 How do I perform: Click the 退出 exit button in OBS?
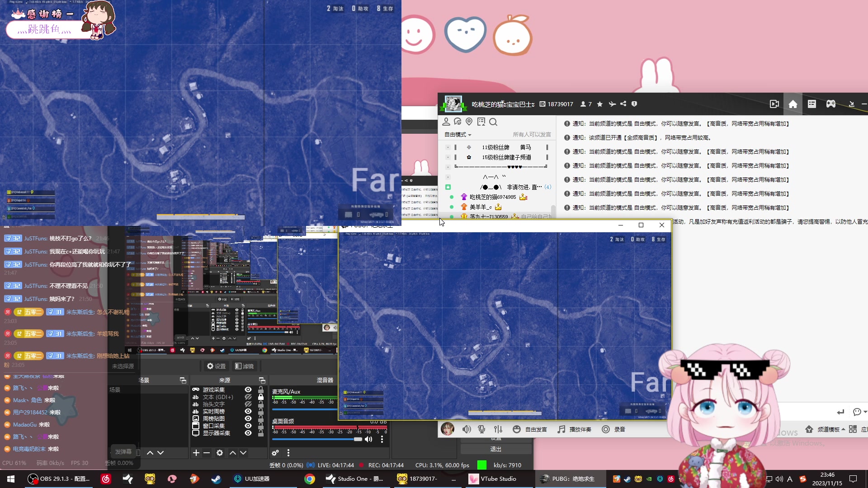click(x=496, y=449)
